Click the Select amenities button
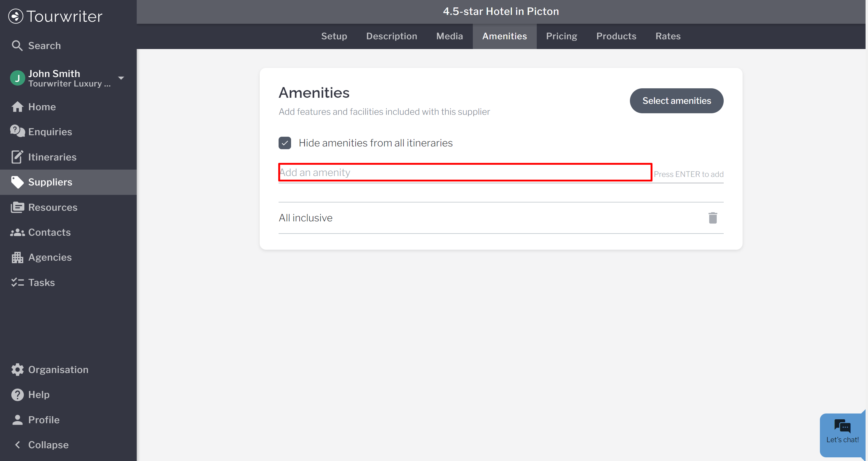 click(x=676, y=101)
